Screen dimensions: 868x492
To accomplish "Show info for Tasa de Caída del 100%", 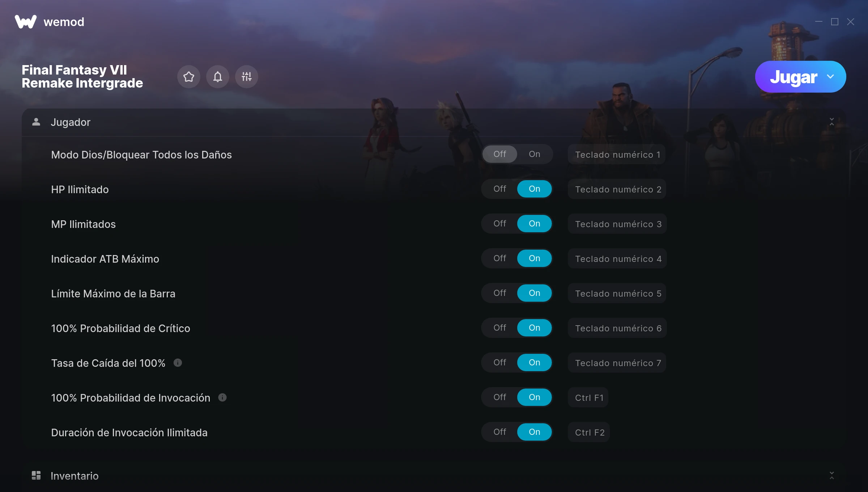I will [178, 362].
